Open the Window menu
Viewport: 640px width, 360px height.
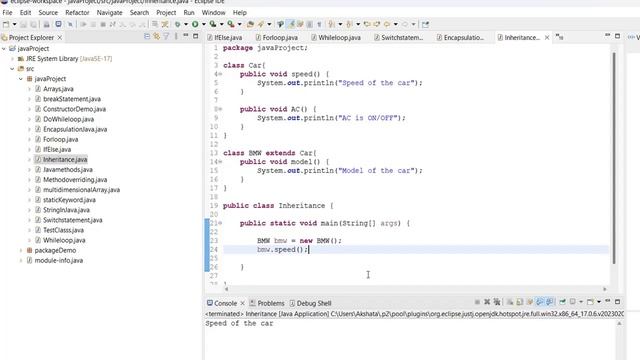(213, 13)
